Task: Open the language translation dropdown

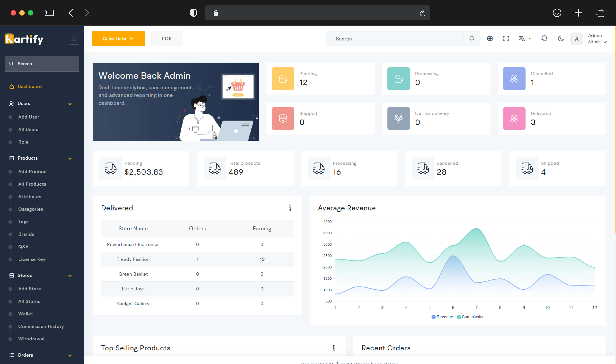Action: coord(525,39)
